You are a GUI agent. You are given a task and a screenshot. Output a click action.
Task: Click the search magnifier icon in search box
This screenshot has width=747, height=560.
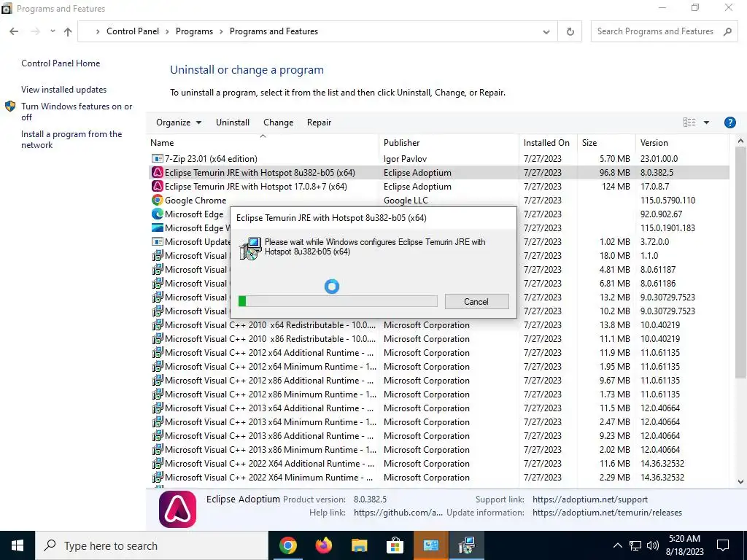point(727,31)
